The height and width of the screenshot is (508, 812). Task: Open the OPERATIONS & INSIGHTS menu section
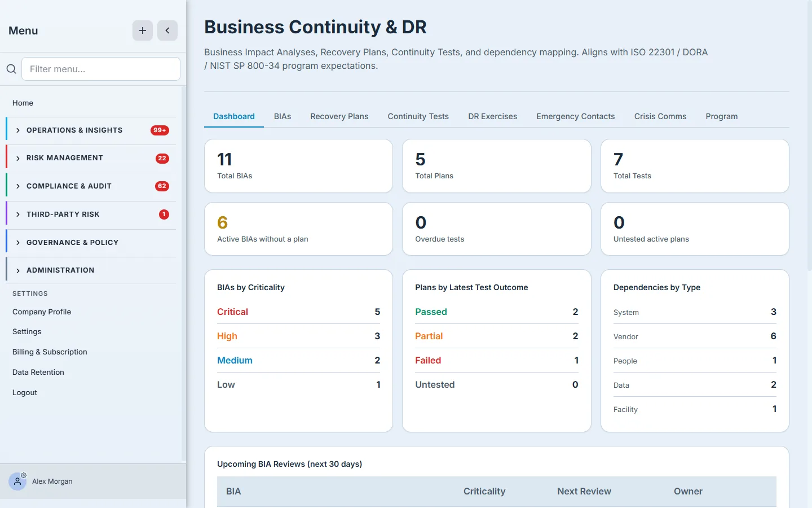pos(91,130)
